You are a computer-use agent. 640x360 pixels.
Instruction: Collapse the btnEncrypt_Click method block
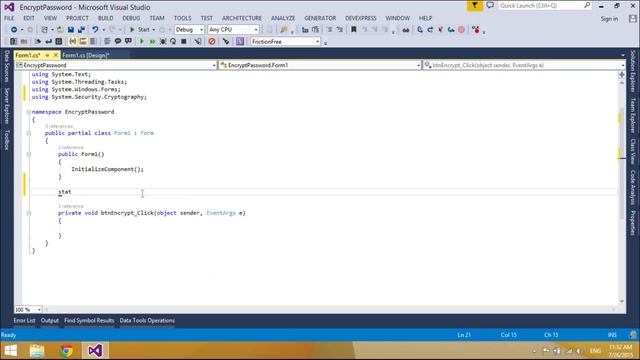coord(29,213)
